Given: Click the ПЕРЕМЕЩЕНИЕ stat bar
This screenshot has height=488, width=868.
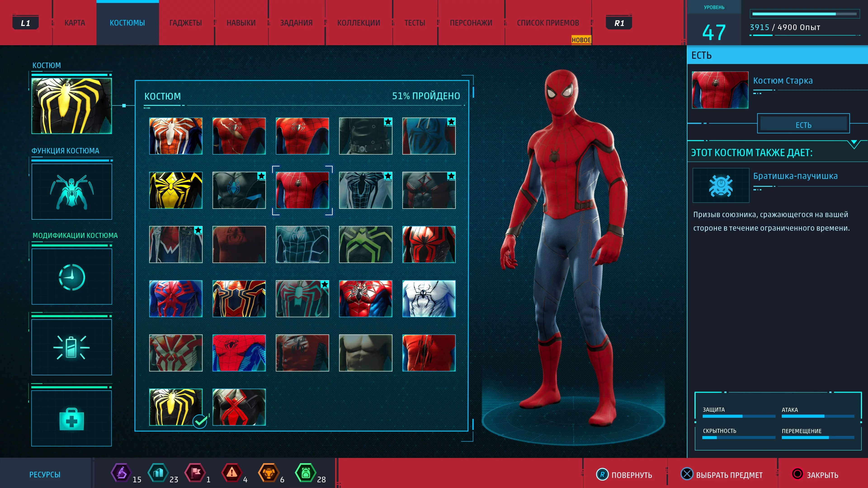Looking at the screenshot, I should point(818,437).
